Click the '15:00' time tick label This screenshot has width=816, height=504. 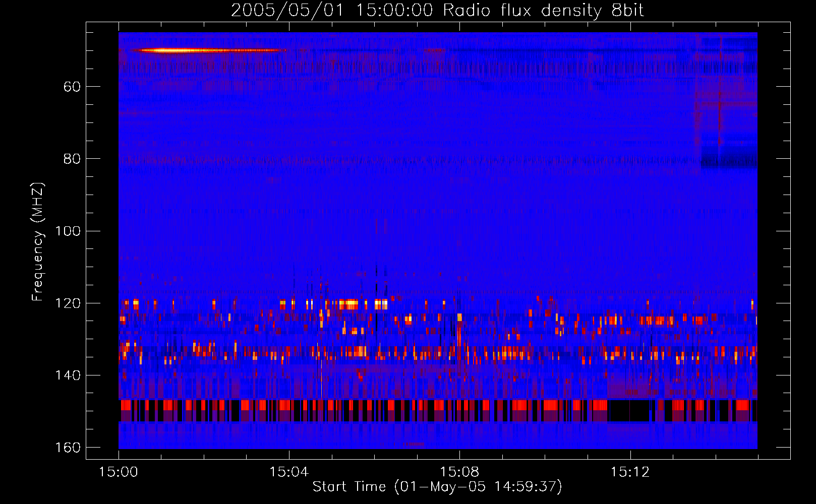tap(119, 472)
